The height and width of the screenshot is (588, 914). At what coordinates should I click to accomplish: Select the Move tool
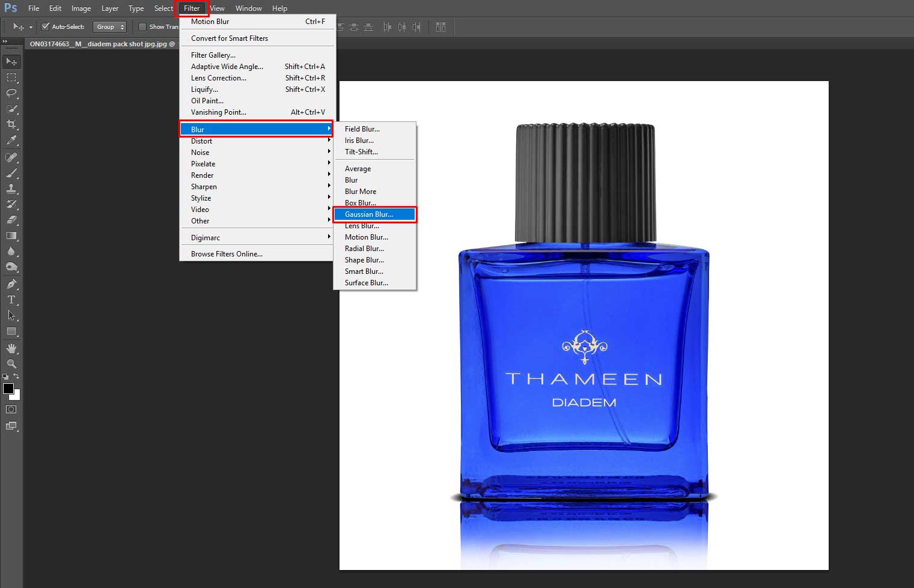click(x=11, y=61)
